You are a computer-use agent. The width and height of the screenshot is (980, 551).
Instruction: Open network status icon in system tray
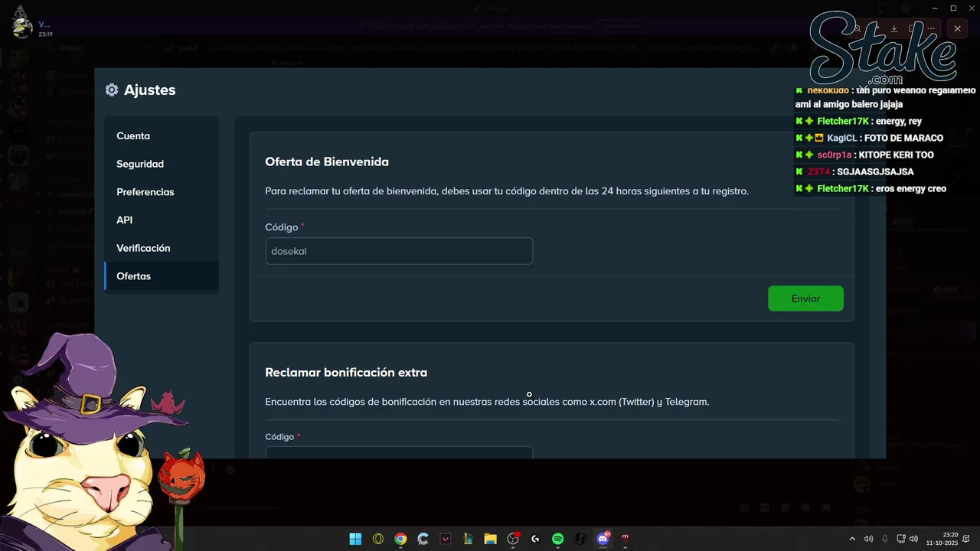(901, 539)
